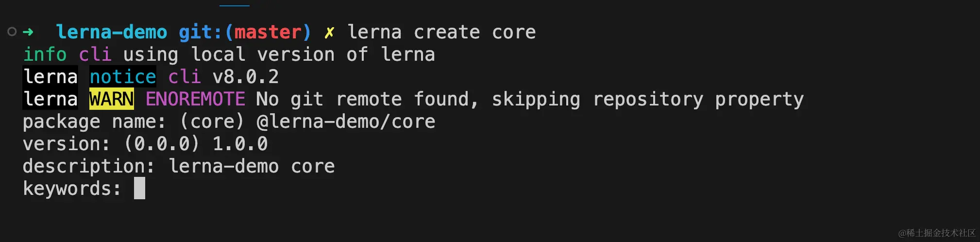Click the default version (0.0.0)
Screen dimensions: 980x242
coord(162,144)
